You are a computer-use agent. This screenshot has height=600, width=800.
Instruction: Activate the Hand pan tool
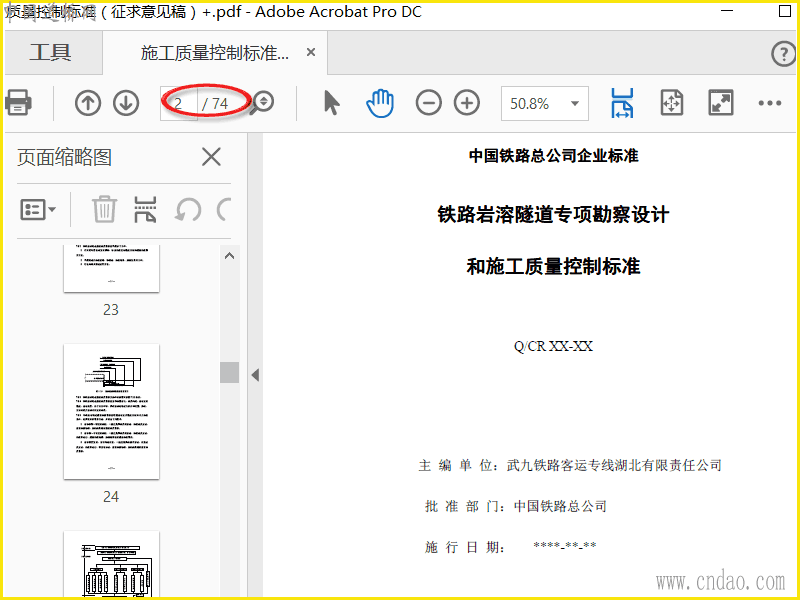(x=380, y=103)
